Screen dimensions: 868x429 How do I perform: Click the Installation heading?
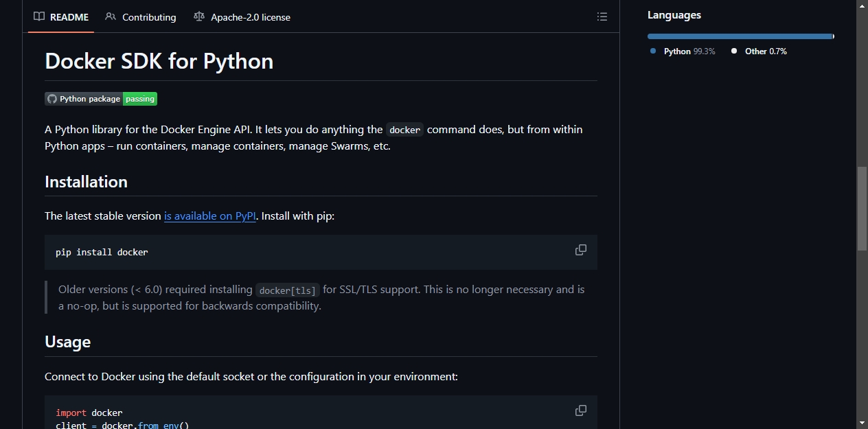pyautogui.click(x=86, y=182)
